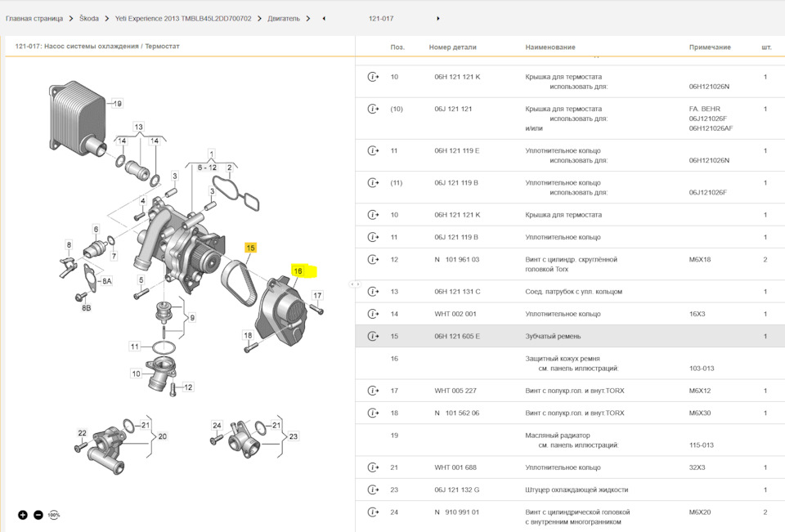Select position 17 screw label on diagram
Viewport: 785px width, 532px height.
[x=317, y=295]
